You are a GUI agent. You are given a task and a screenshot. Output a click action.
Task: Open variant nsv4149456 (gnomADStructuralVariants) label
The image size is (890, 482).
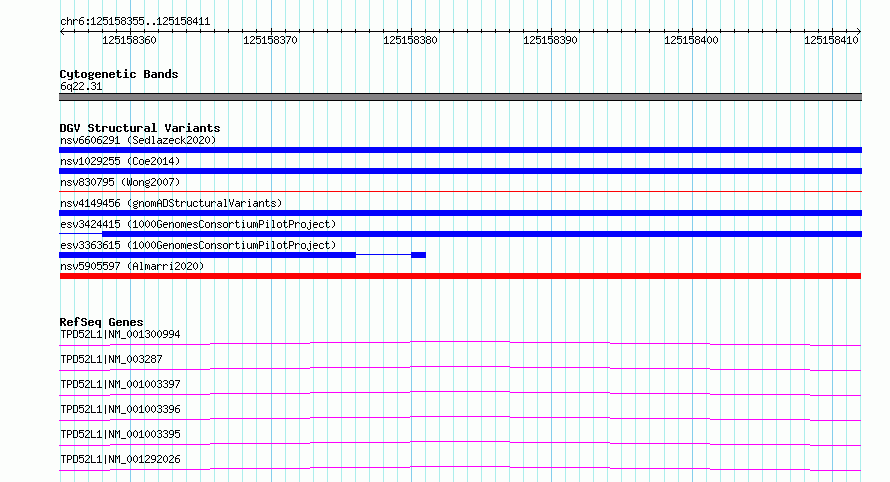[x=171, y=203]
